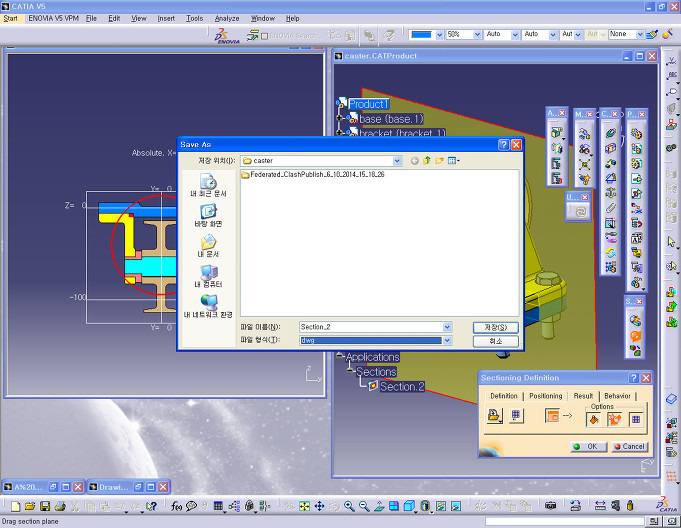681x528 pixels.
Task: Click the Zoom In magnifier icon
Action: pos(349,506)
